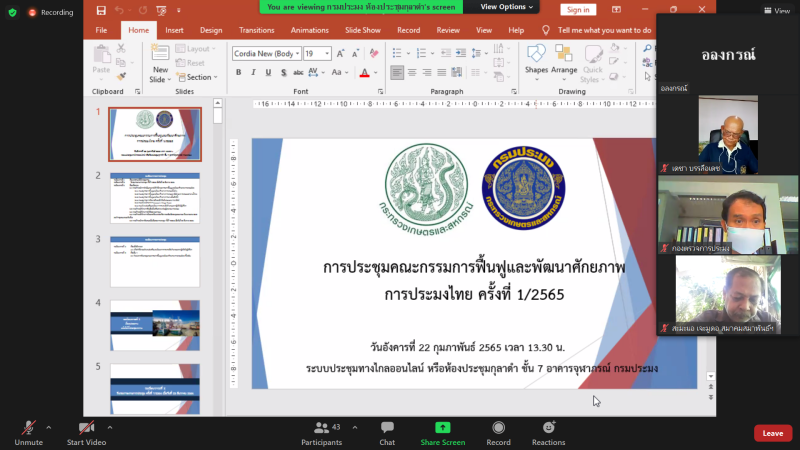
Task: Open Font dialog launcher icon
Action: tap(380, 92)
